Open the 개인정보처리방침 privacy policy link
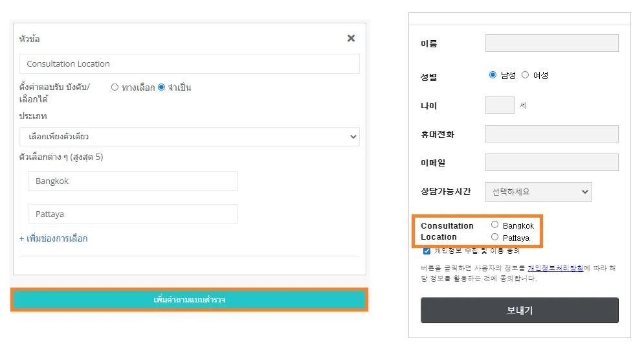644x353 pixels. click(x=555, y=268)
